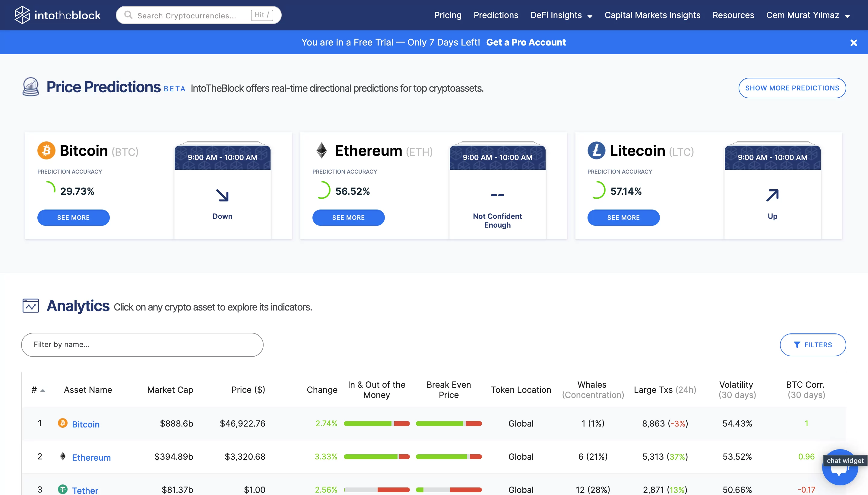This screenshot has height=495, width=868.
Task: Sort by BTC Corr. (30 days) header
Action: (x=806, y=389)
